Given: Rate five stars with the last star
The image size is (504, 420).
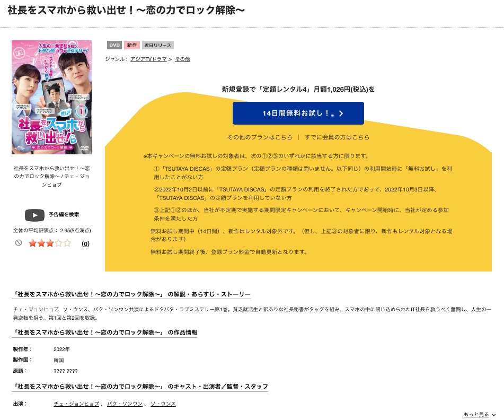Looking at the screenshot, I should 67,243.
